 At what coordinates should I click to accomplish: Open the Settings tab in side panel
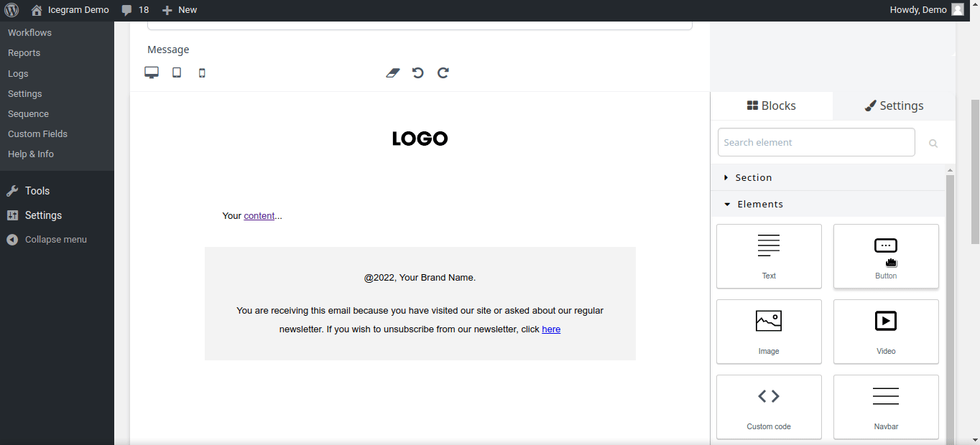click(x=894, y=106)
